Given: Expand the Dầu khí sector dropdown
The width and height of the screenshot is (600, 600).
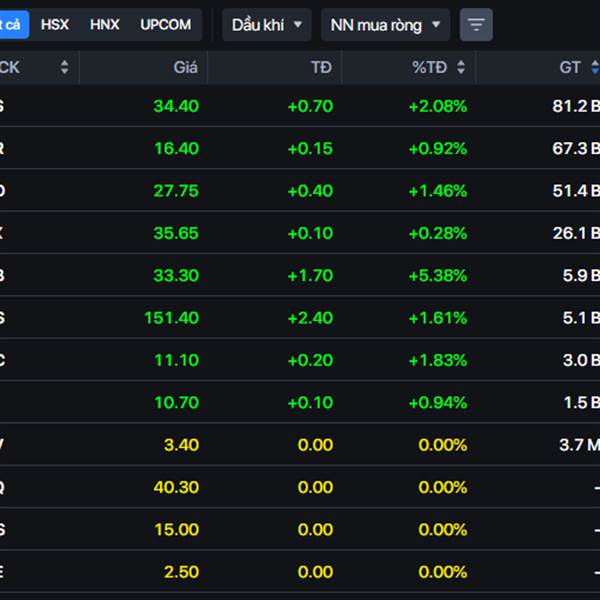Looking at the screenshot, I should [x=267, y=25].
